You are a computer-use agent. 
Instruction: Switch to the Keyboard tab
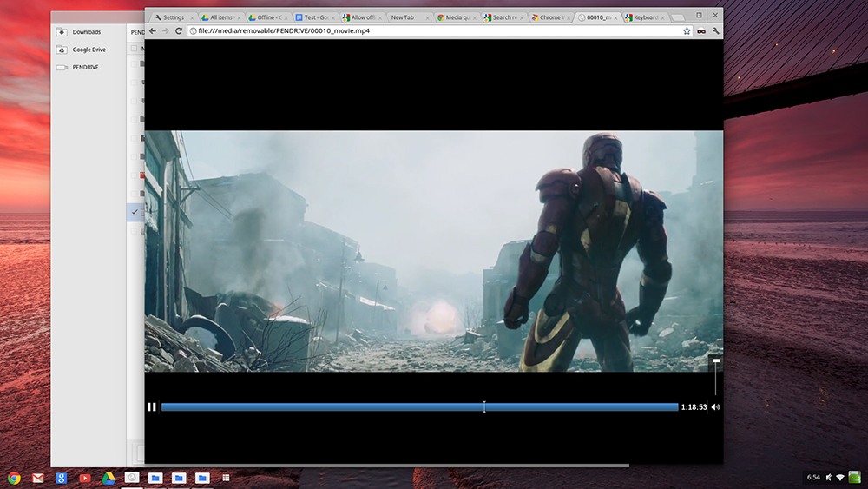coord(644,17)
